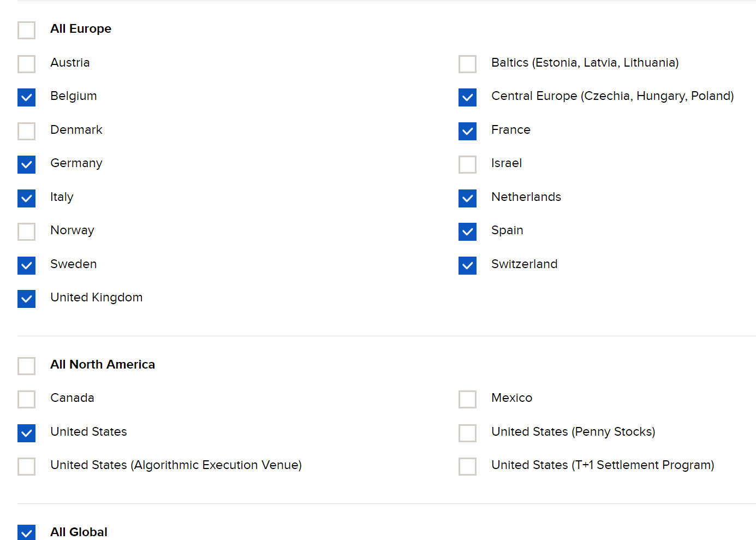Screen dimensions: 756x540
Task: Check Baltics (Estonia, Latvia, Lithuania)
Action: tap(467, 64)
